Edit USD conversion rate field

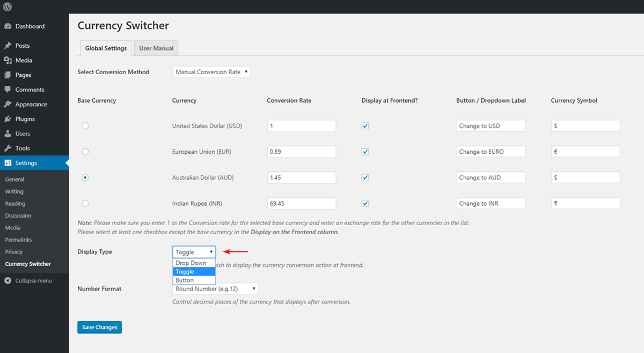(x=302, y=126)
